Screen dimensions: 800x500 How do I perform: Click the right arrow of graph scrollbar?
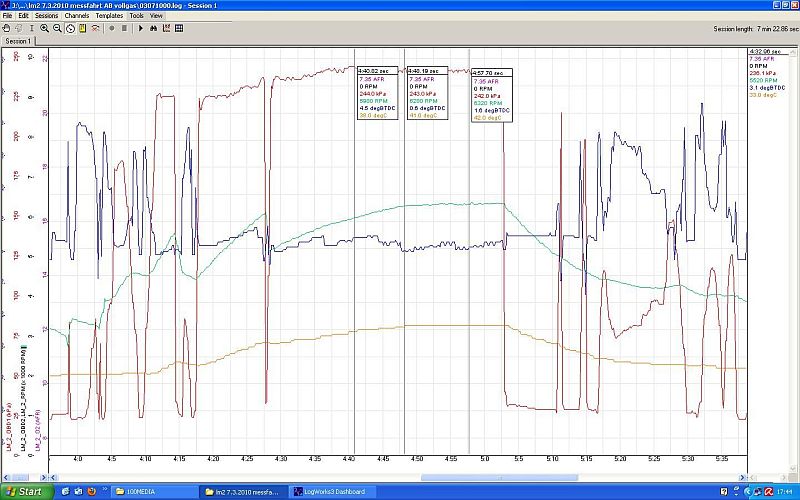742,478
